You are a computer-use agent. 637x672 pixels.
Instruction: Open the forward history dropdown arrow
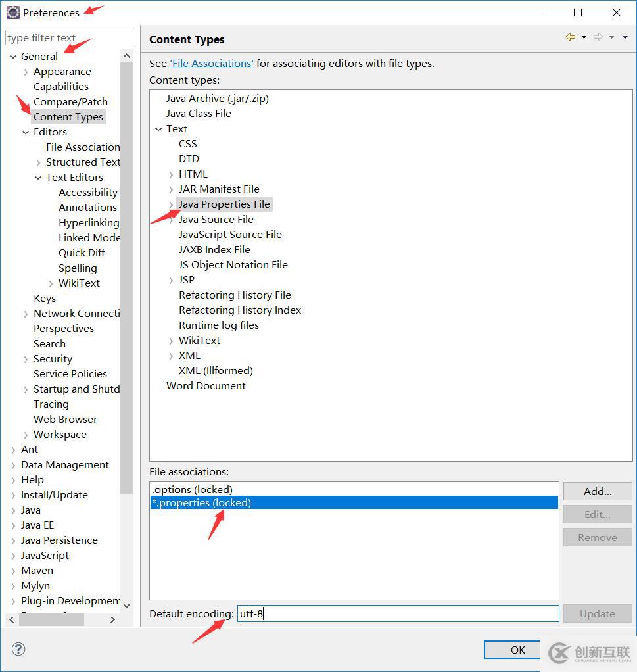tap(612, 37)
